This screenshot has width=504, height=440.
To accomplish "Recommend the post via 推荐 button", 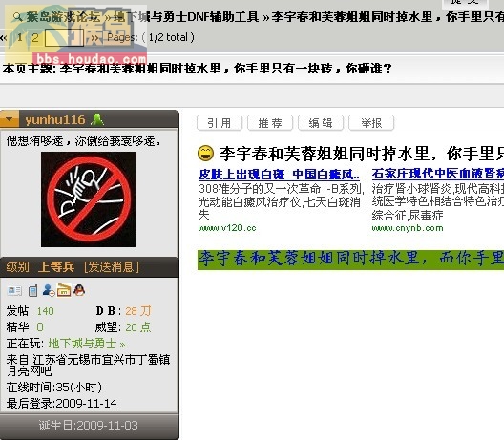I will [270, 123].
